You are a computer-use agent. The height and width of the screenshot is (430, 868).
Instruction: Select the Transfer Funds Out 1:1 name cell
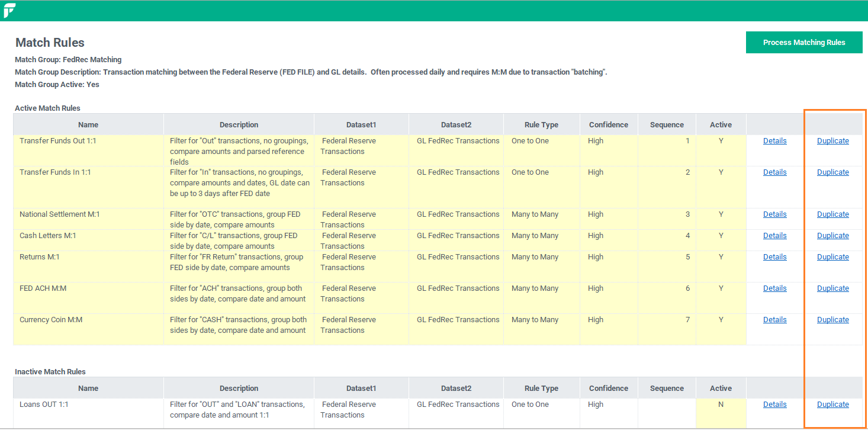click(88, 150)
